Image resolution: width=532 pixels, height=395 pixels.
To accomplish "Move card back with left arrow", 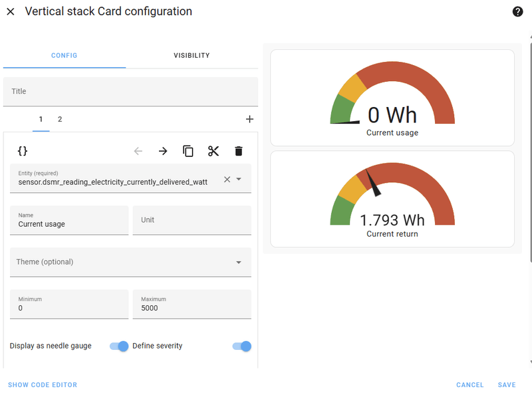I will 138,151.
